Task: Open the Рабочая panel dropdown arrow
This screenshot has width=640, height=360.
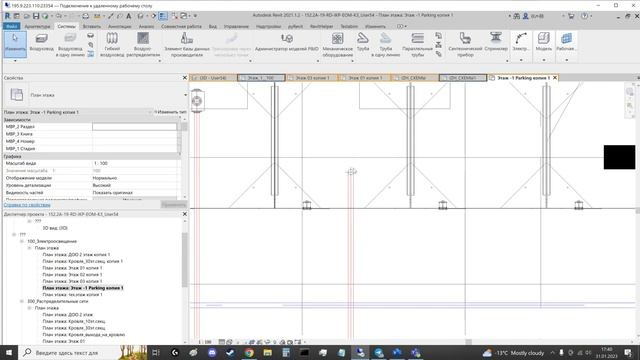Action: click(566, 60)
